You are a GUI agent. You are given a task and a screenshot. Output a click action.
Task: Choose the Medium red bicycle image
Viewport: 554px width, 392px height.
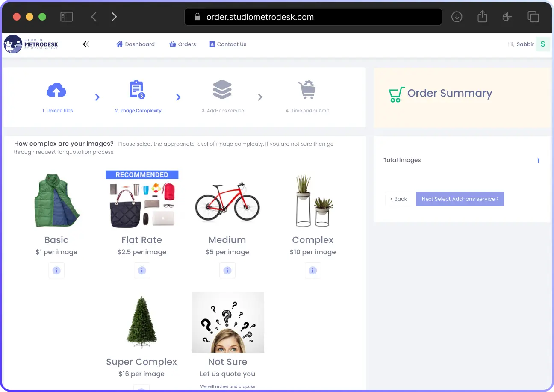pyautogui.click(x=227, y=201)
